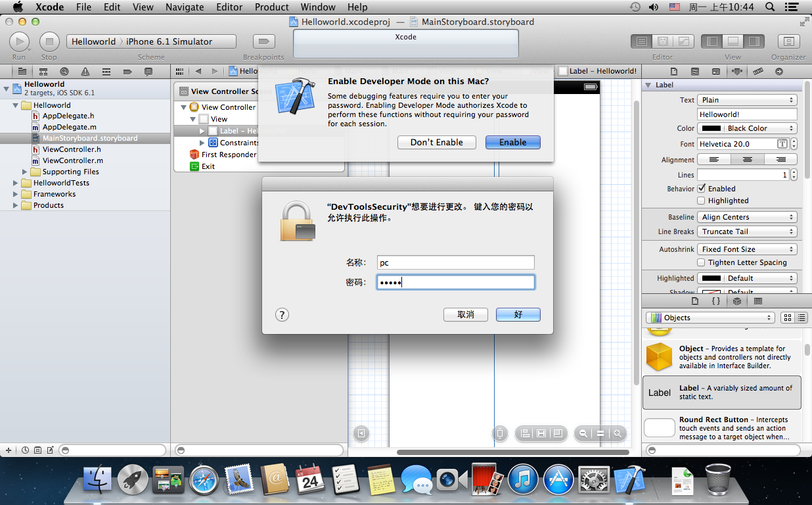Open the Objects library dropdown
This screenshot has width=812, height=505.
[x=710, y=318]
